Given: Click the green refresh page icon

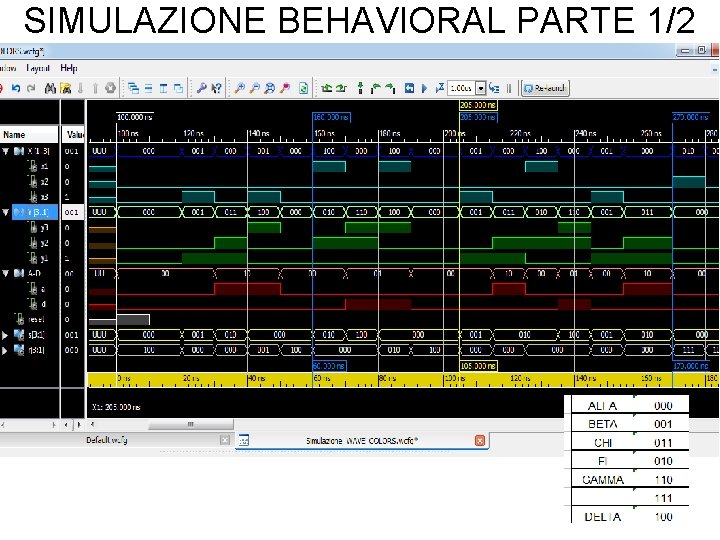Looking at the screenshot, I should coord(303,88).
